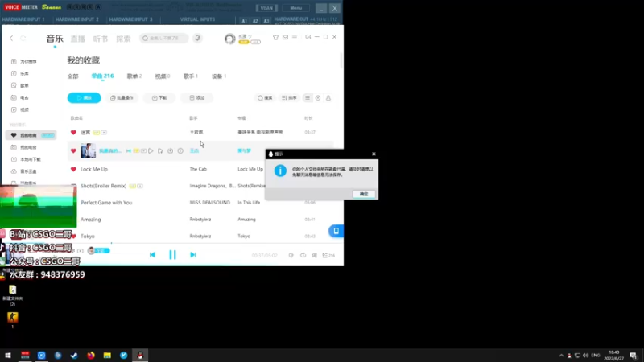Skip to the next track
Viewport: 644px width, 362px height.
tap(193, 255)
